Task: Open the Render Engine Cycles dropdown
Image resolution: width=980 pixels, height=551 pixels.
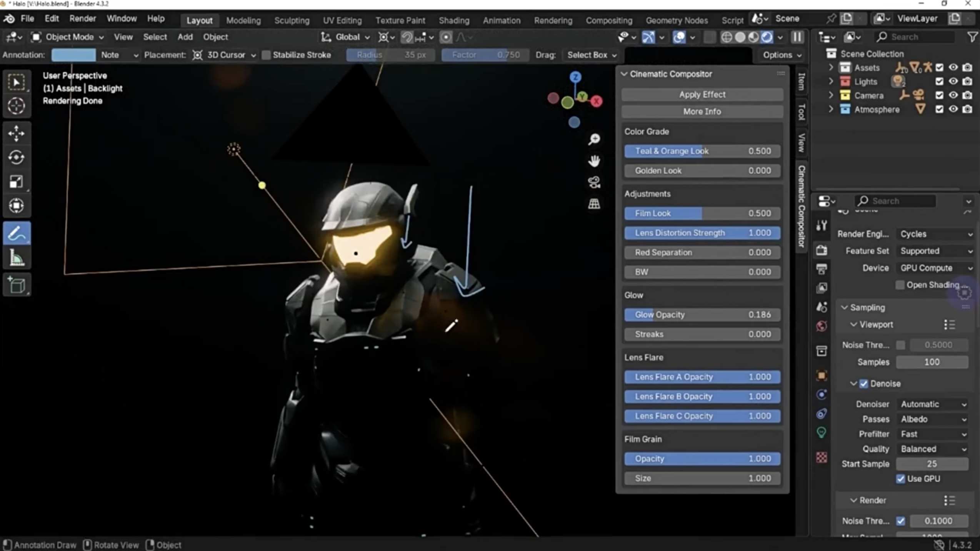Action: 935,234
